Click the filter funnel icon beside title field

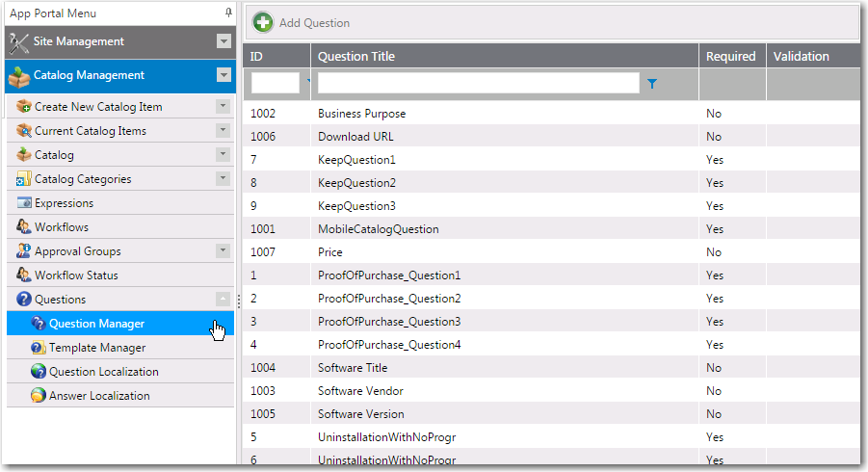point(652,85)
